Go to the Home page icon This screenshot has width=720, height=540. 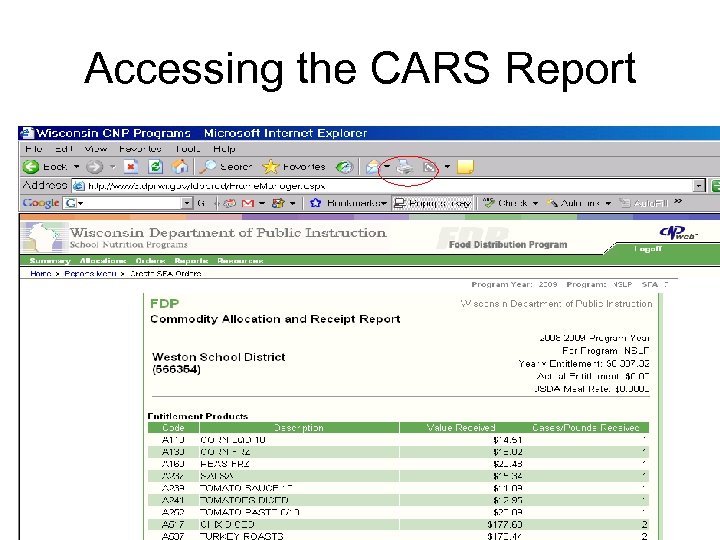click(180, 167)
